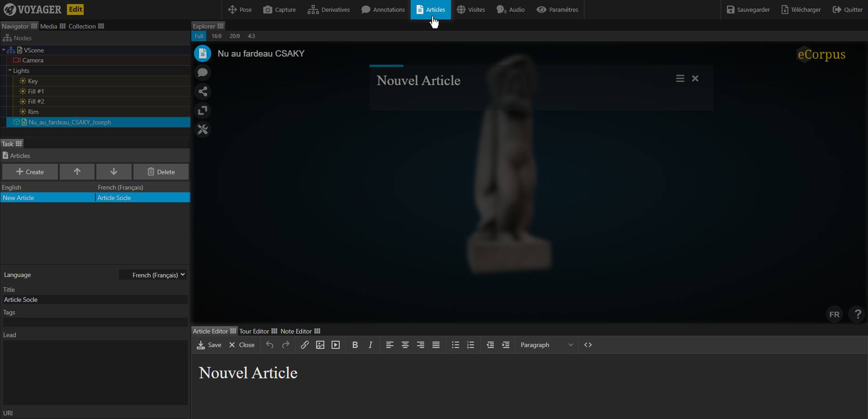868x419 pixels.
Task: Collapse the VScene tree node
Action: [x=4, y=50]
